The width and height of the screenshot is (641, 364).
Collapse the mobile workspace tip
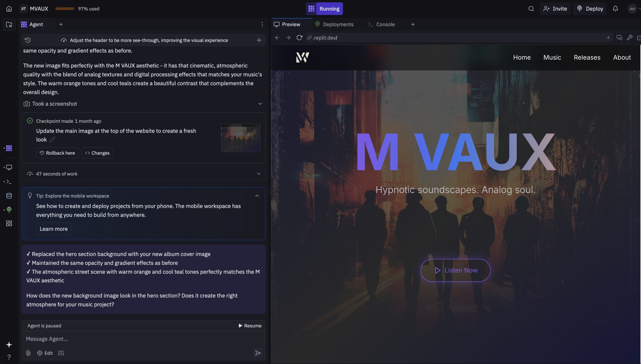(257, 196)
